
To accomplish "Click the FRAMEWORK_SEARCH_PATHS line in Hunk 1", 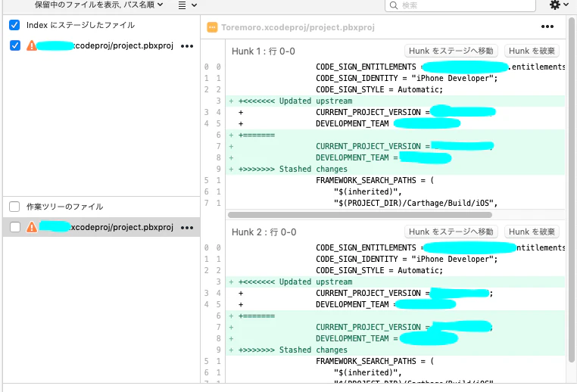I will click(395, 180).
